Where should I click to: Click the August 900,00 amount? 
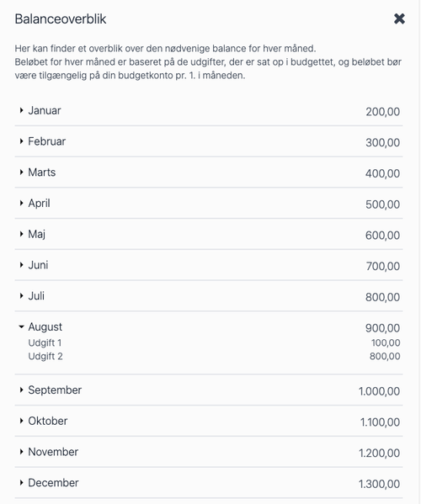[382, 328]
